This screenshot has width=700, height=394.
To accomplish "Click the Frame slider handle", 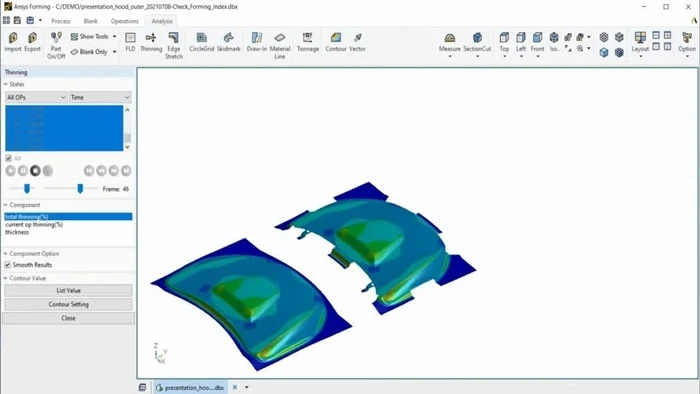I will (80, 189).
